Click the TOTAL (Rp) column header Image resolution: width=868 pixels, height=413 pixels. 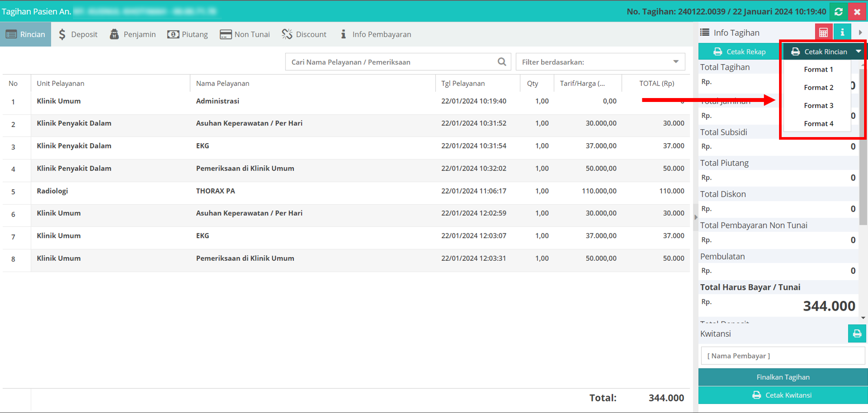657,83
